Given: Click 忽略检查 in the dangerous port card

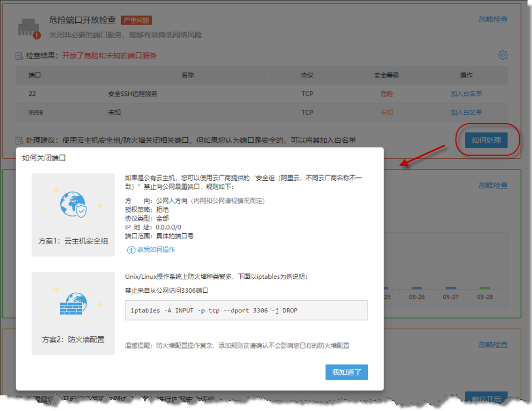Looking at the screenshot, I should tap(493, 19).
